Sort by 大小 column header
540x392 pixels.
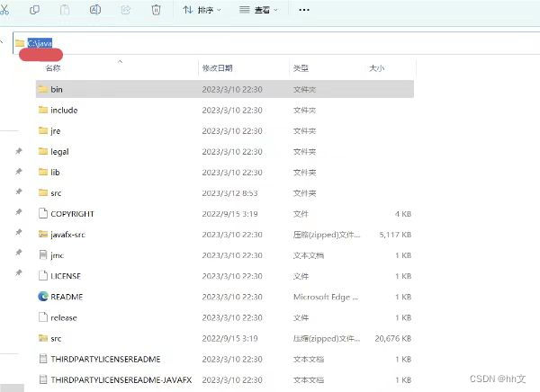click(377, 68)
